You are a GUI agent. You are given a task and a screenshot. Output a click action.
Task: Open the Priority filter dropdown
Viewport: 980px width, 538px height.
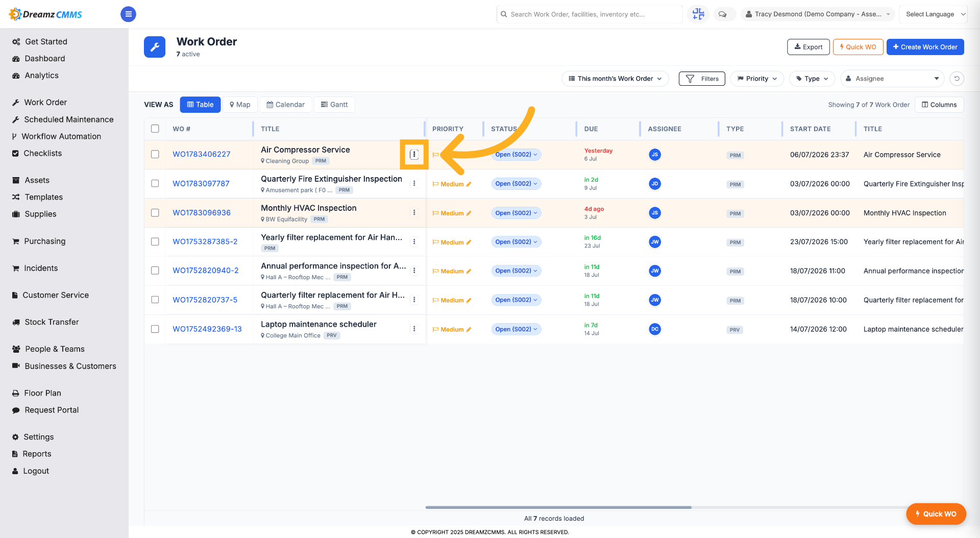[x=757, y=79]
